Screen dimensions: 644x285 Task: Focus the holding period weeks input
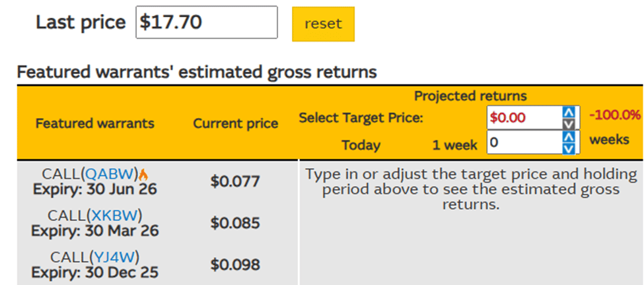click(x=523, y=142)
